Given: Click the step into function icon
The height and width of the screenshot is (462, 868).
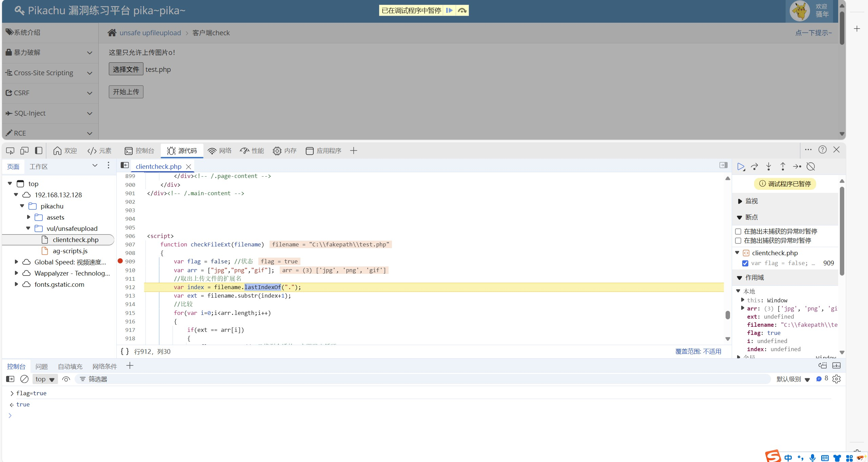Looking at the screenshot, I should [x=769, y=166].
